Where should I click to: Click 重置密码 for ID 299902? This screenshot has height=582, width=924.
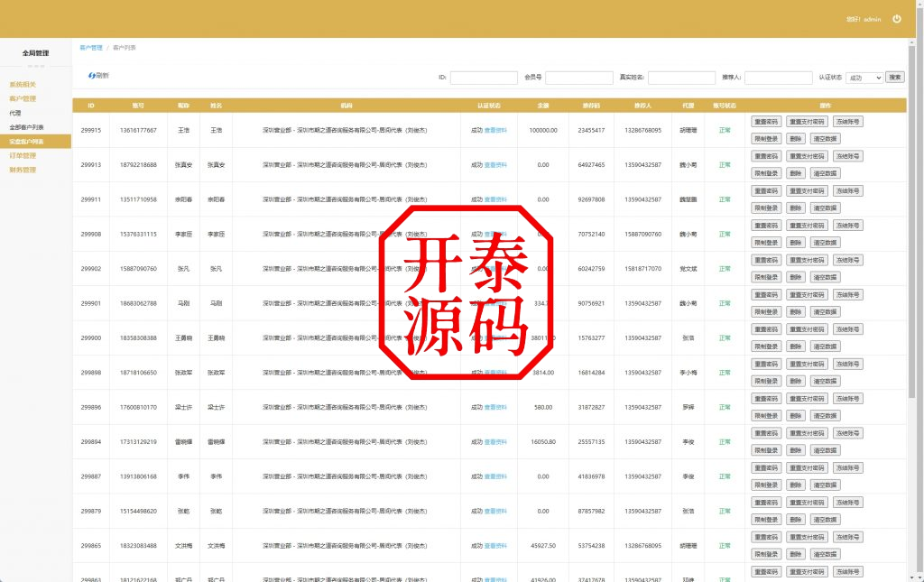pos(765,261)
